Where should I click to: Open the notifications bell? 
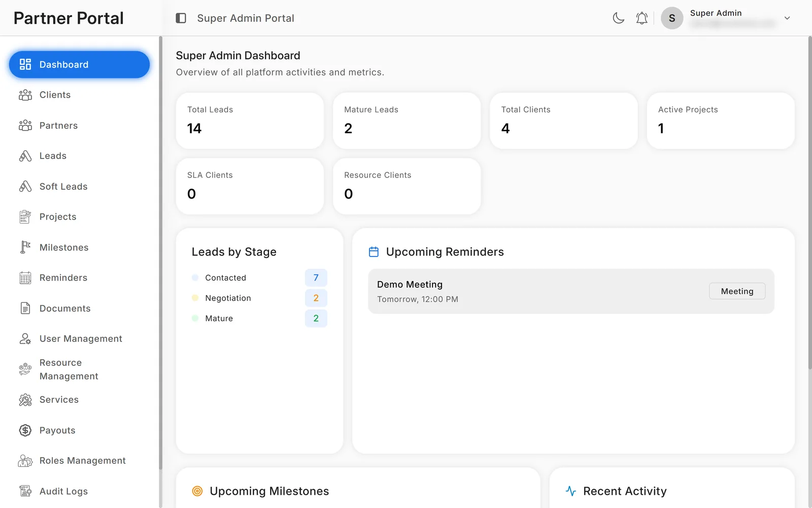[x=642, y=18]
